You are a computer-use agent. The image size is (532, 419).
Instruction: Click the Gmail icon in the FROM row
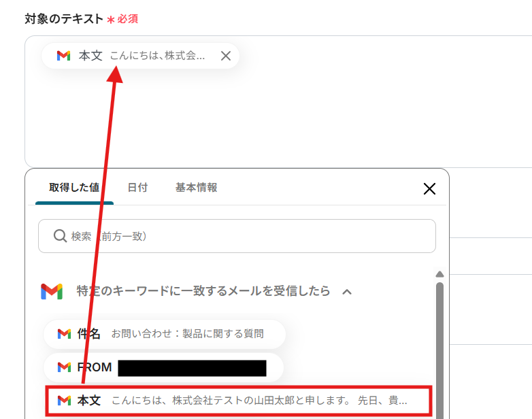click(x=64, y=367)
